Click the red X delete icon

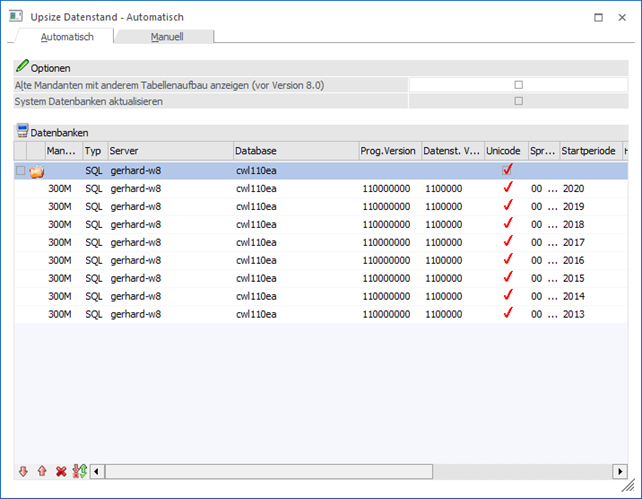tap(61, 470)
